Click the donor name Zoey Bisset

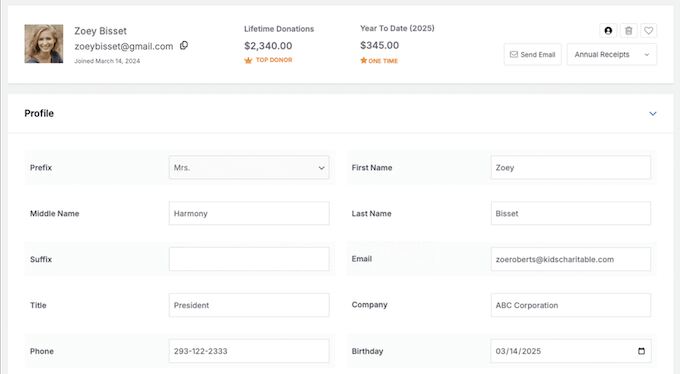(101, 31)
